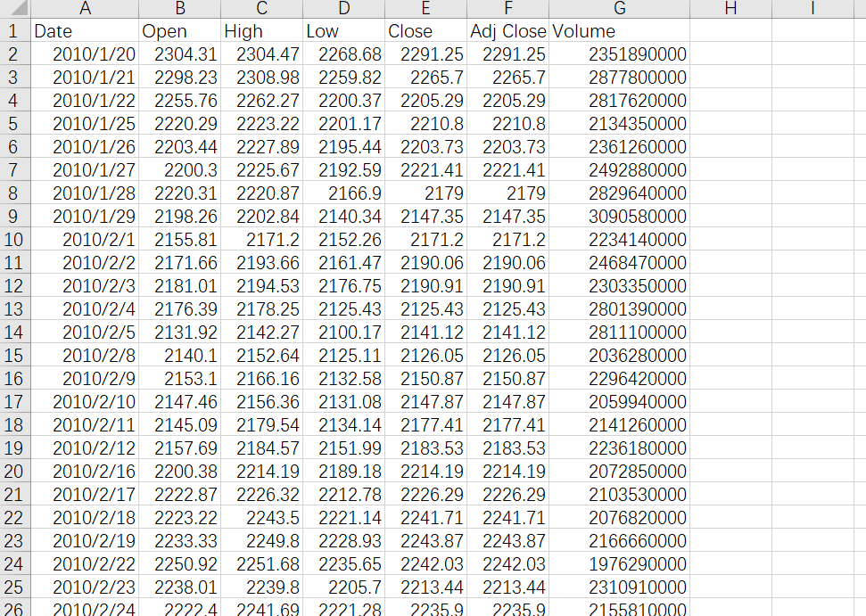
Task: Select row 20 header
Action: [x=15, y=472]
